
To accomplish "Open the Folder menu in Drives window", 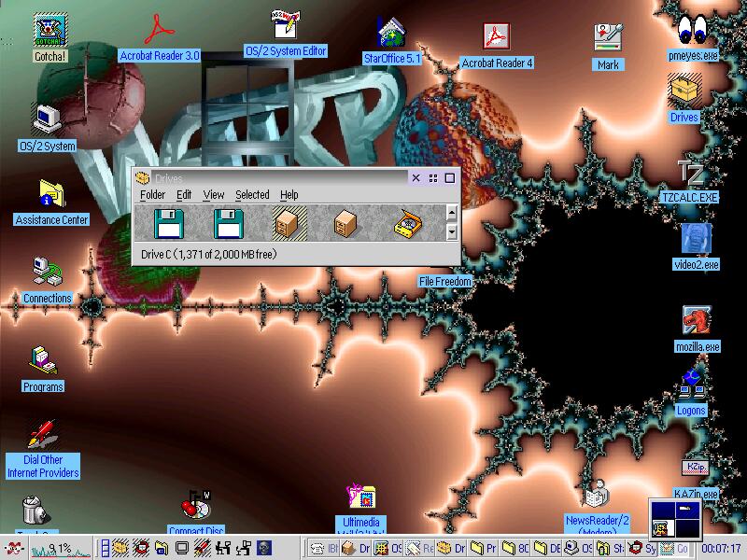I will pyautogui.click(x=152, y=195).
